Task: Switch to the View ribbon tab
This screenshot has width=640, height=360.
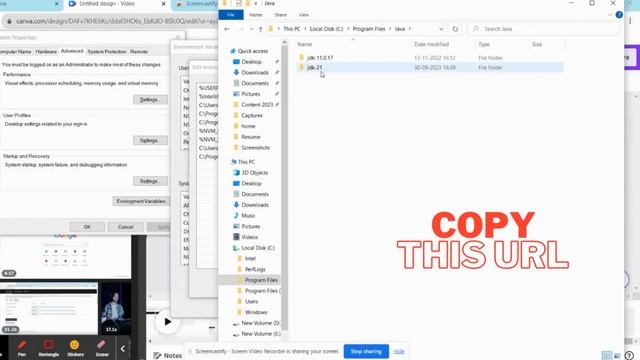Action: [x=304, y=15]
